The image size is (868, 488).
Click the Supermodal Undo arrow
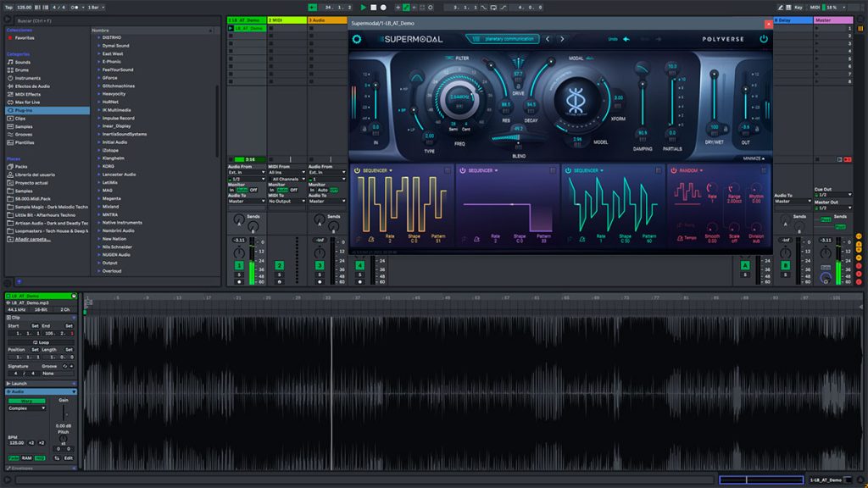[626, 39]
